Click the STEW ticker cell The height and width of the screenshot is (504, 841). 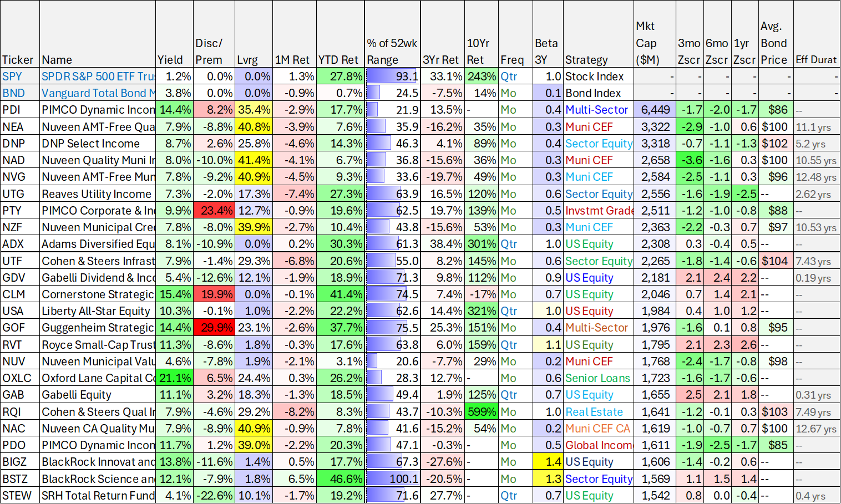(20, 496)
